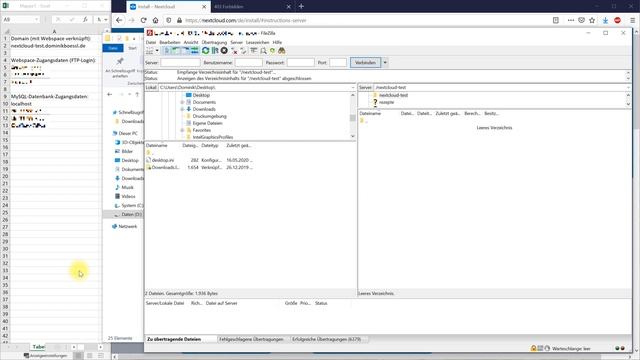Select desktop.ini in local file list
640x360 pixels.
(x=163, y=160)
